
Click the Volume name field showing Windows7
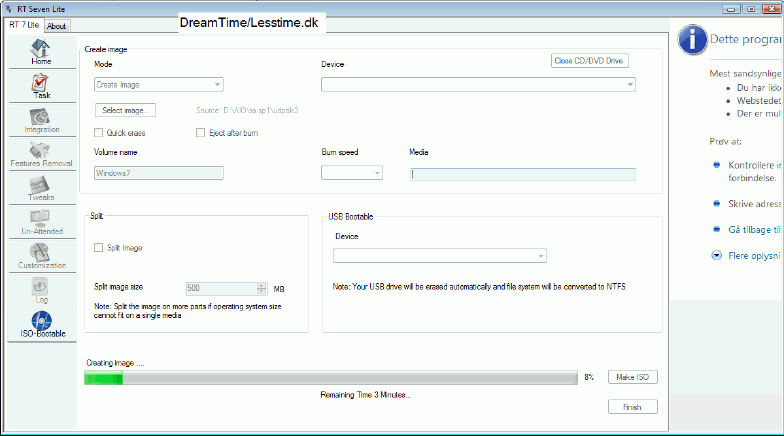click(x=158, y=173)
